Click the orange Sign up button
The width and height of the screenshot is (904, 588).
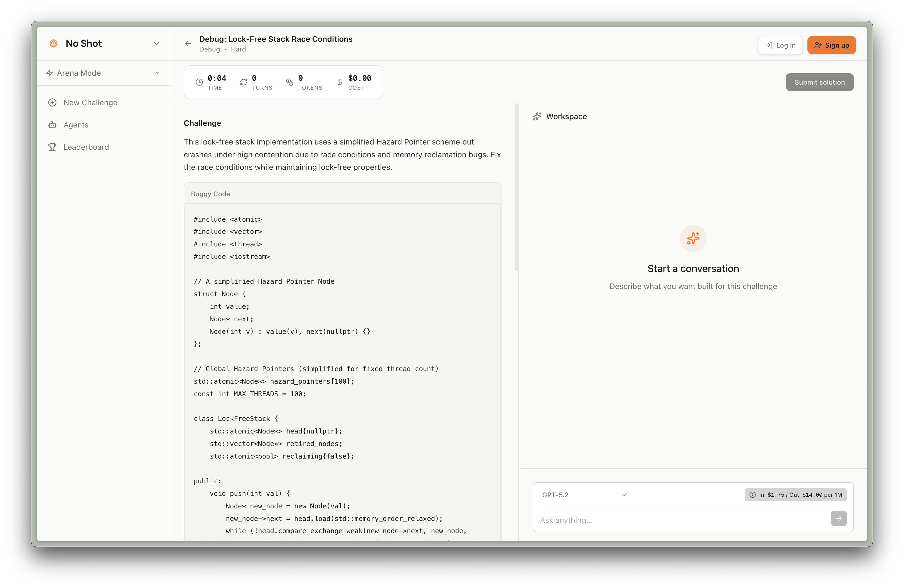click(831, 45)
